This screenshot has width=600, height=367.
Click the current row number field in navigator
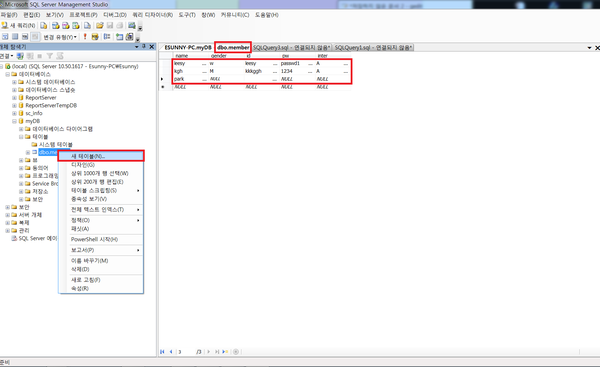click(x=185, y=352)
